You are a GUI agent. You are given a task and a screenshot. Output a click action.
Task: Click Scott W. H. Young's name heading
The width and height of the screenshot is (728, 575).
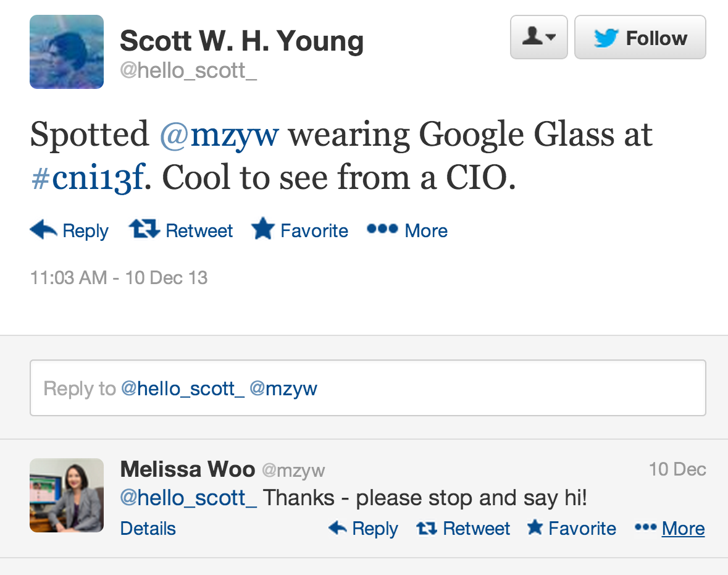[x=241, y=41]
